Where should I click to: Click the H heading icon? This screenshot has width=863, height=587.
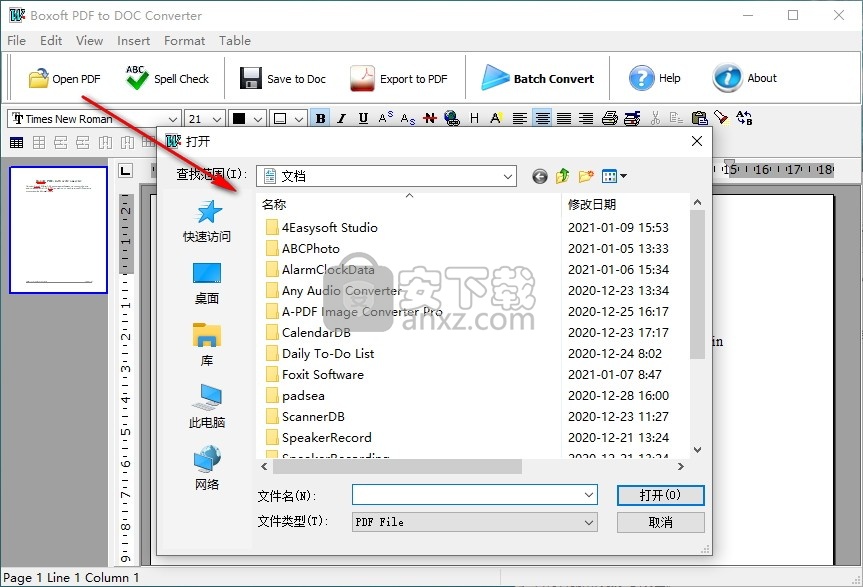pyautogui.click(x=474, y=118)
